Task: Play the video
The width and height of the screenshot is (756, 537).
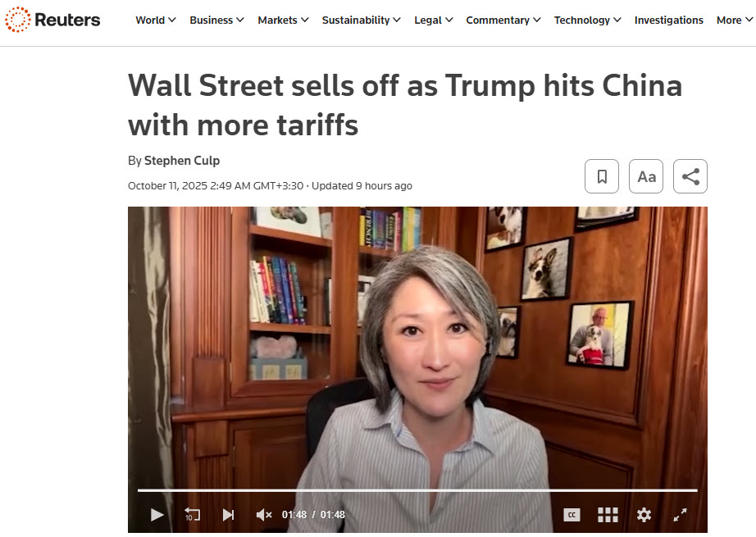Action: click(157, 515)
